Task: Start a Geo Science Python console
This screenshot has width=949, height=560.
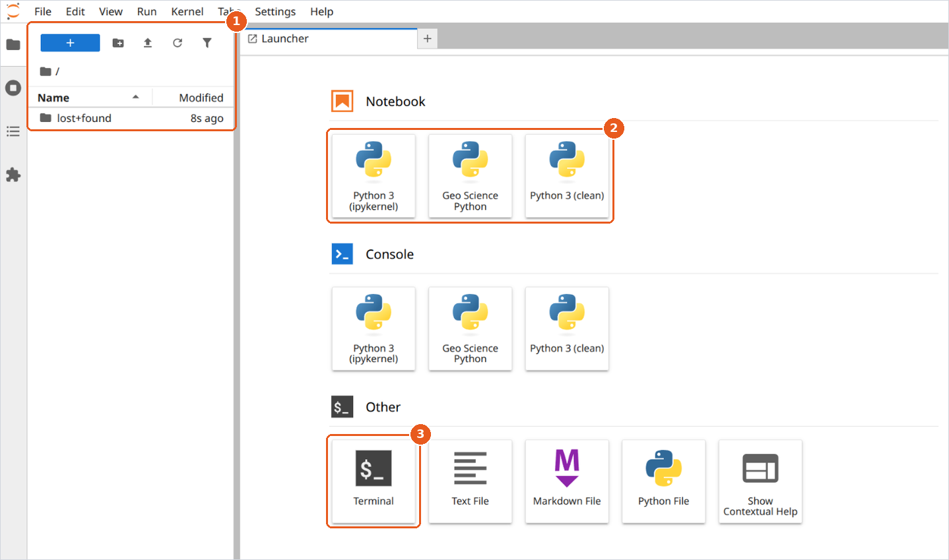Action: (x=471, y=328)
